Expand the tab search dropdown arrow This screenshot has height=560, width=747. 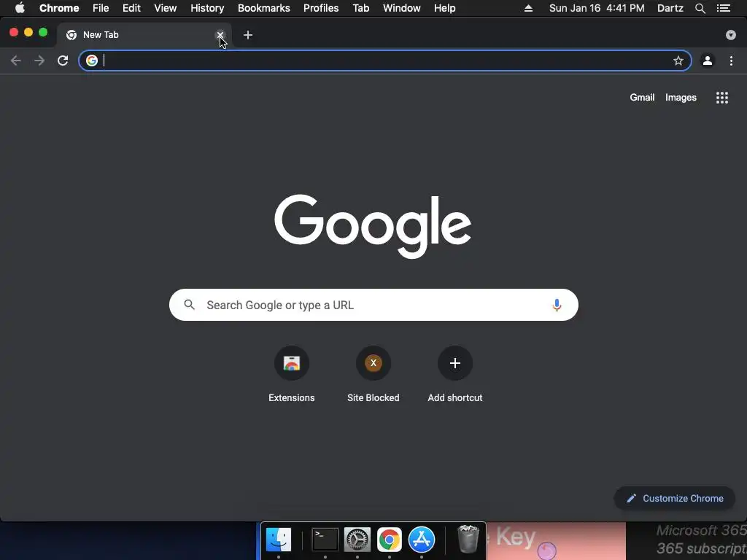(731, 35)
